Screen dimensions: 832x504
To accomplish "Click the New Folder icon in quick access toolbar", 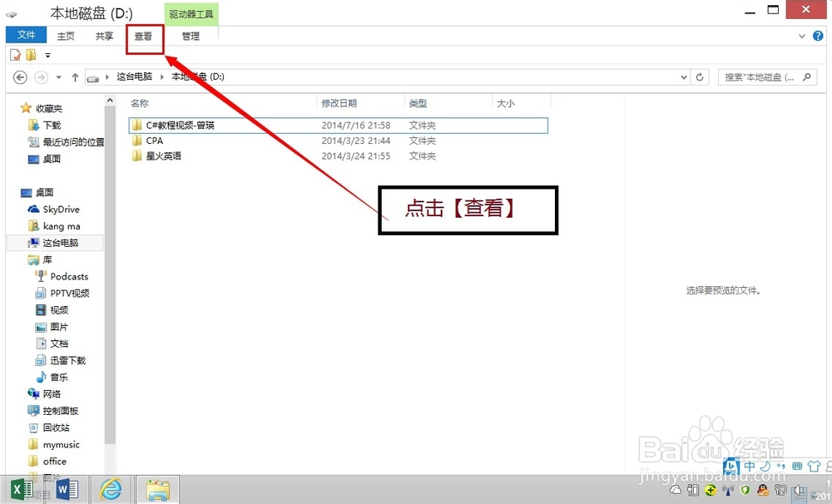I will (x=32, y=55).
